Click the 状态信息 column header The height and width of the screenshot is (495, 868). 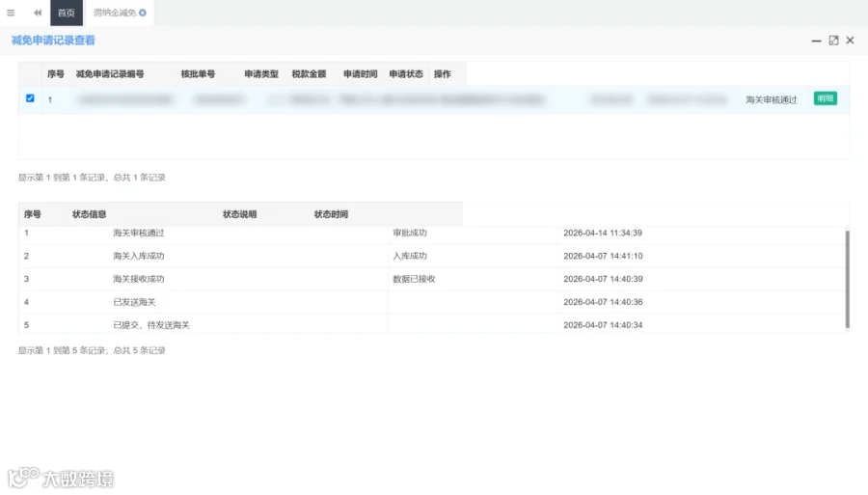pos(89,214)
